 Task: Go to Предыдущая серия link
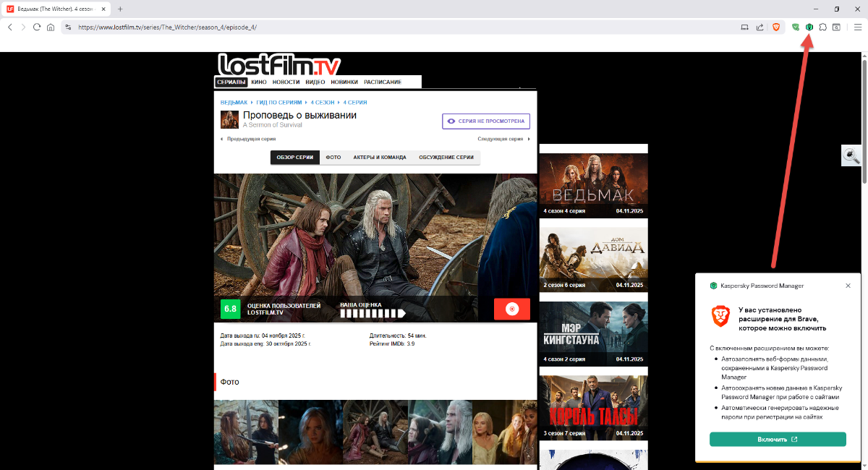[250, 139]
